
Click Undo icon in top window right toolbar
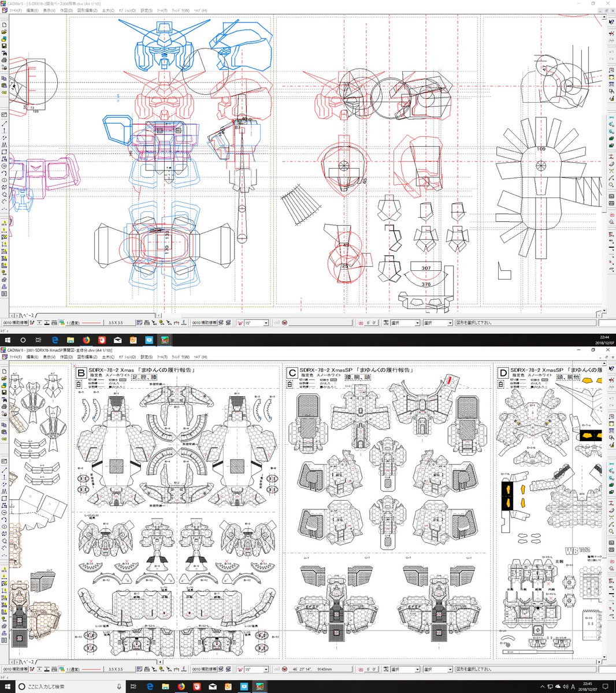(611, 53)
